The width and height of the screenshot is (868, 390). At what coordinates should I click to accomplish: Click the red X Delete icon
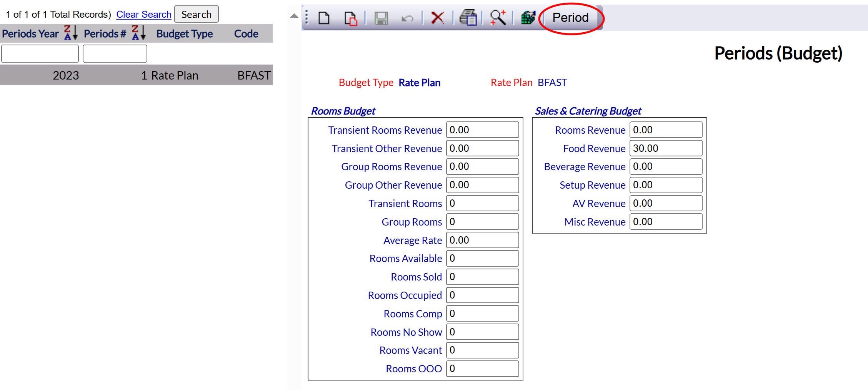coord(437,18)
